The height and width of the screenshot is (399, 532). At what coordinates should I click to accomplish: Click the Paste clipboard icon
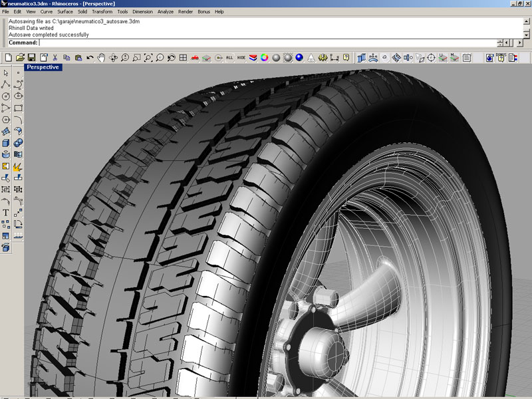click(78, 58)
